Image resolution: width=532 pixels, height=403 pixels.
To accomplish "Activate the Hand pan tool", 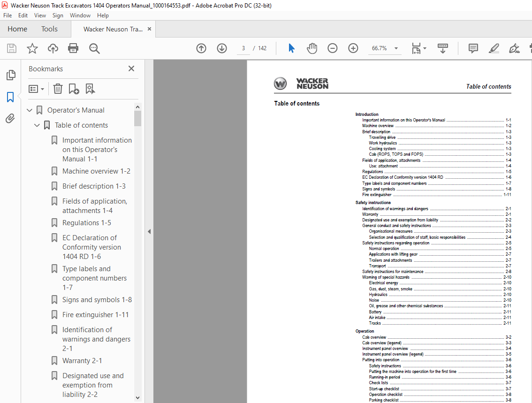I will 312,48.
